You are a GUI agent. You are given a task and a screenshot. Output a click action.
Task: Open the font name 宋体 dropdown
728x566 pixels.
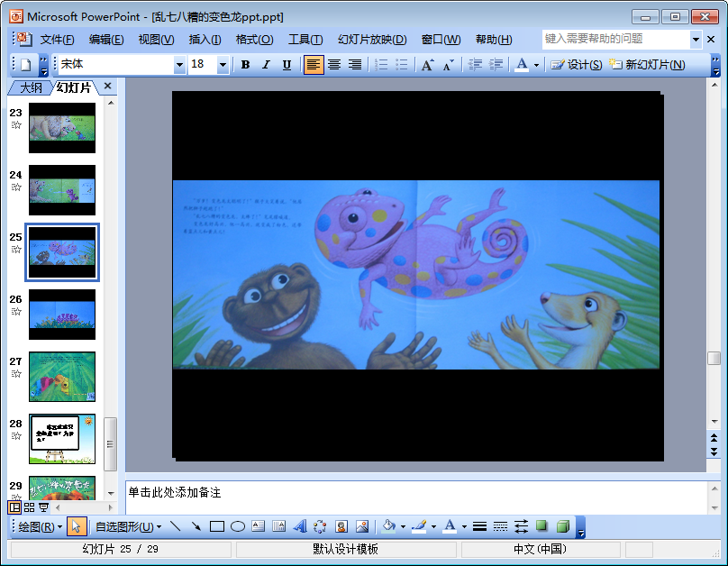point(179,65)
